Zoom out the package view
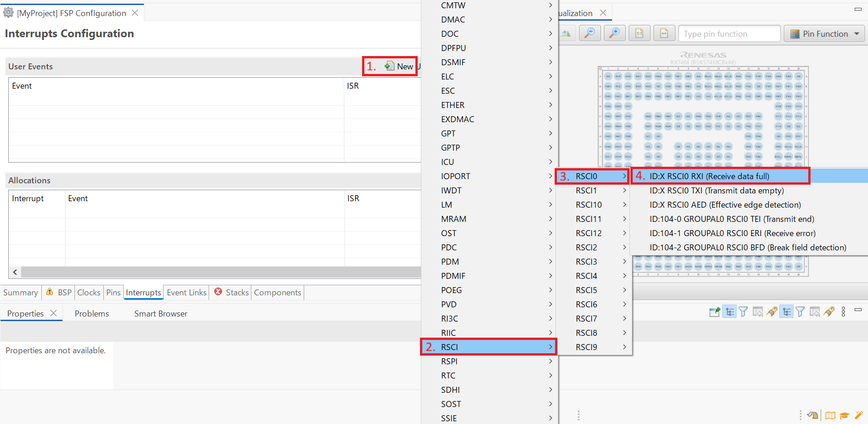The image size is (868, 424). click(x=590, y=34)
